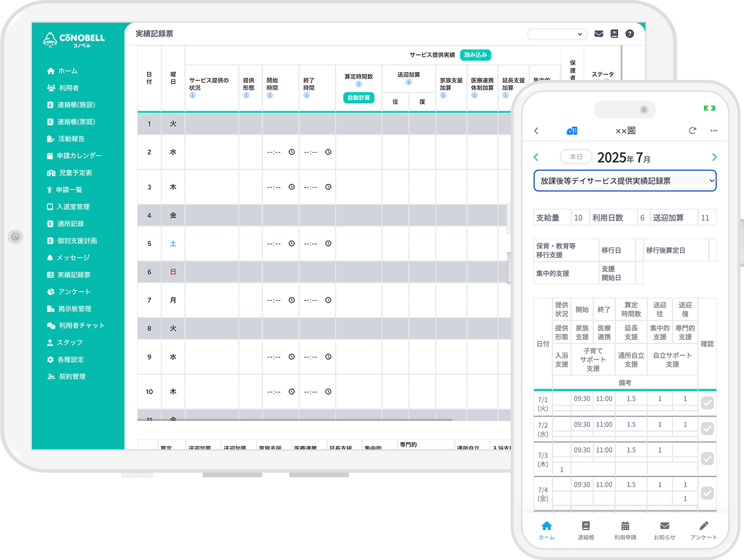
Task: Toggle the 確認 checkbox for 7/2 (水)
Action: (x=707, y=429)
